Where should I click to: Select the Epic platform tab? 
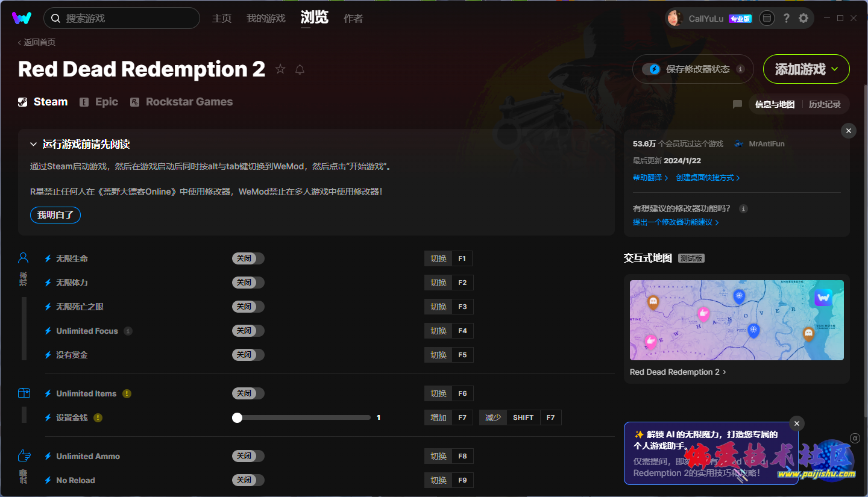point(99,102)
